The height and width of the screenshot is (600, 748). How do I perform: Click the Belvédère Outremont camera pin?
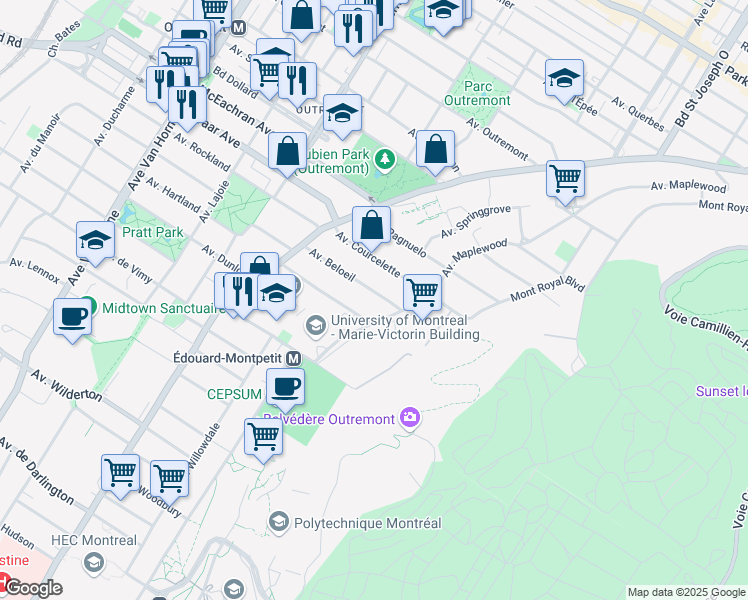point(410,419)
